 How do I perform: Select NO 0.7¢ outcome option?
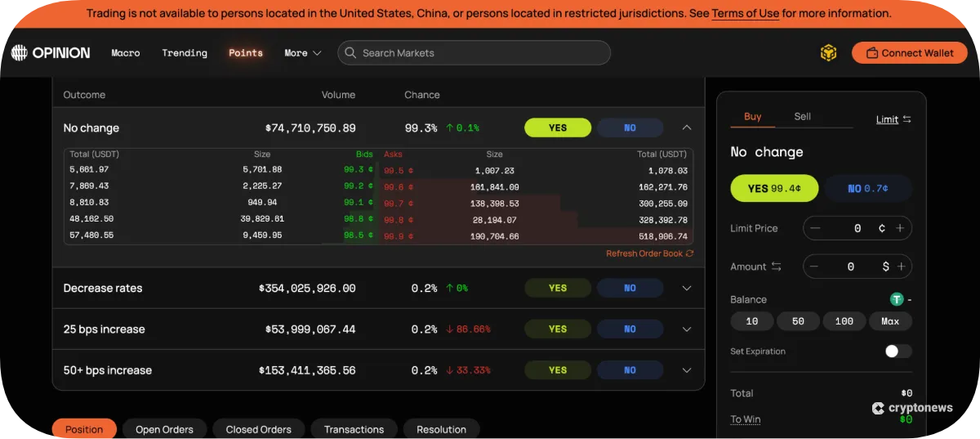[867, 188]
